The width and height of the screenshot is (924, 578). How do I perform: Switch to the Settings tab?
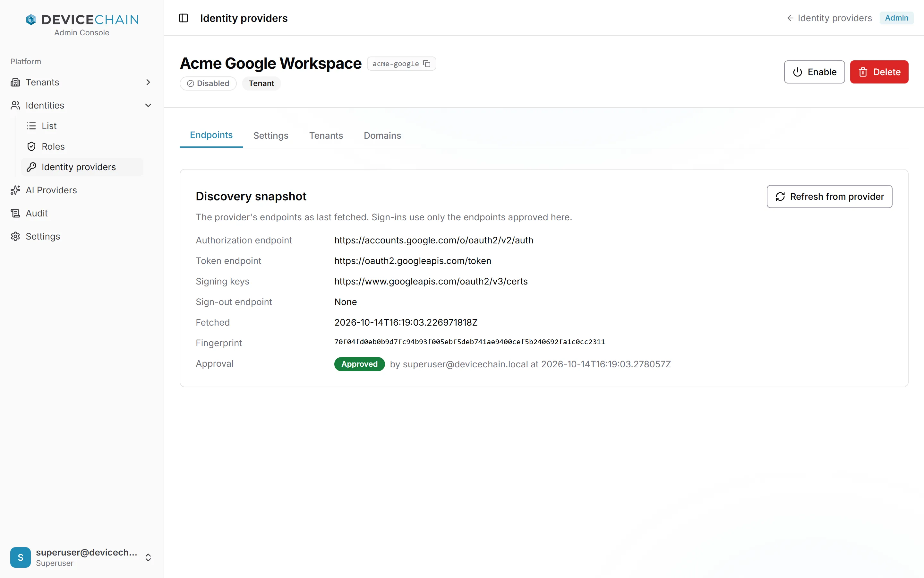(x=271, y=135)
